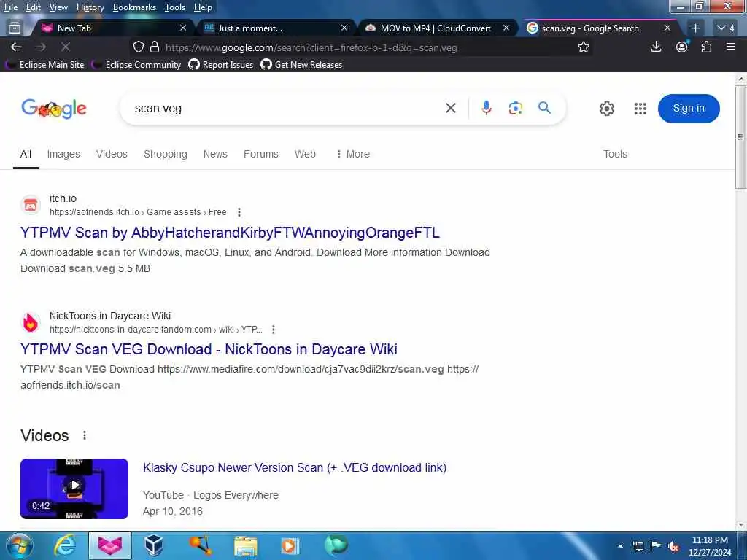
Task: Open the tracking protection shield icon
Action: pyautogui.click(x=138, y=47)
